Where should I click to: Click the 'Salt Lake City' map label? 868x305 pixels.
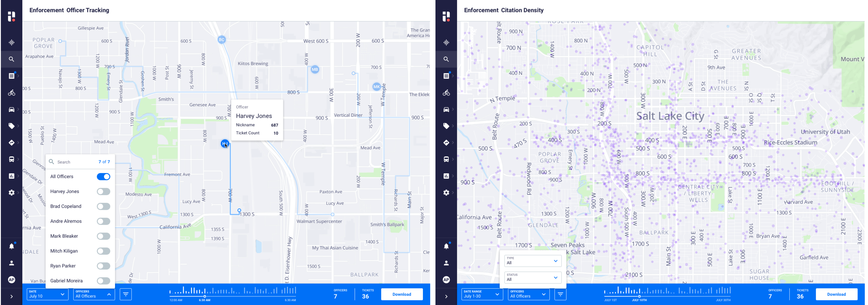pos(670,116)
